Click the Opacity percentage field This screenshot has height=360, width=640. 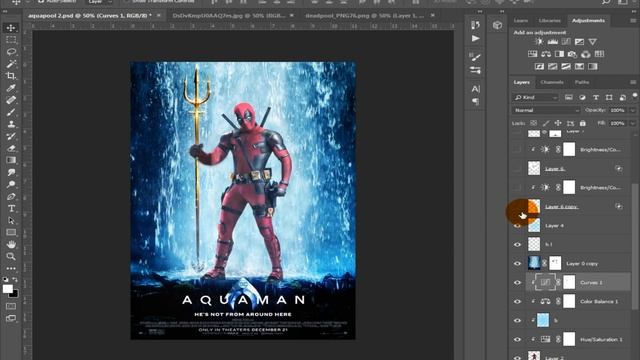pos(618,110)
